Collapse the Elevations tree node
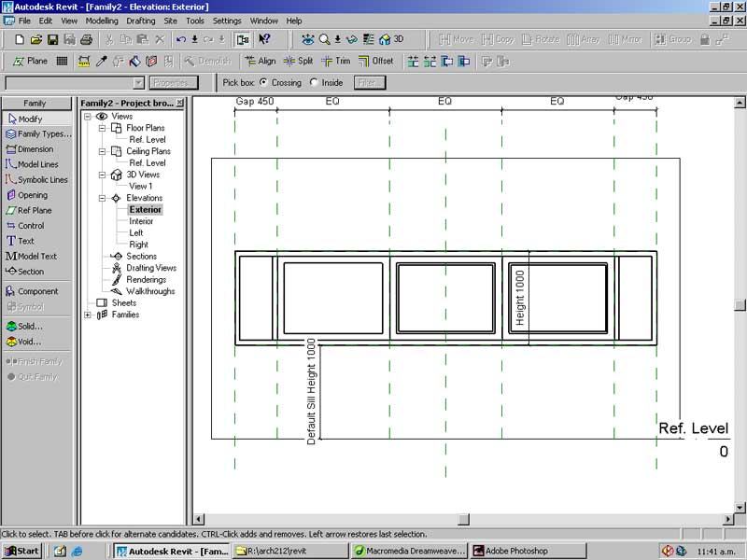 [x=103, y=198]
